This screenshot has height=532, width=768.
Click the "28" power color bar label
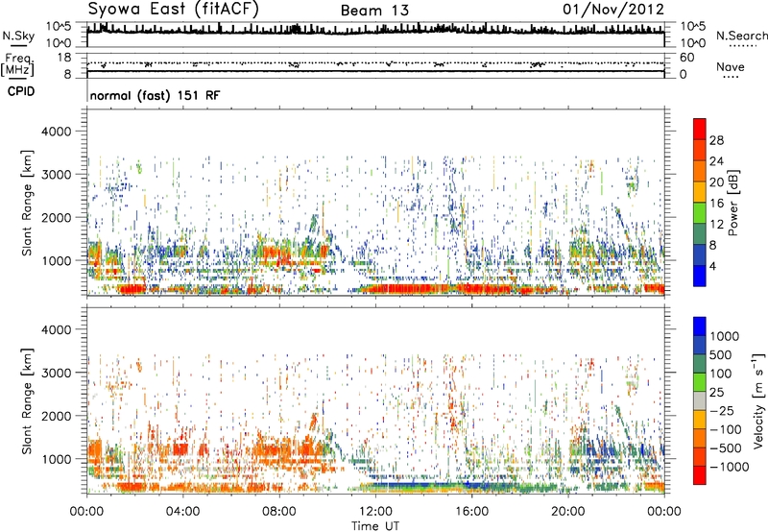[x=716, y=140]
